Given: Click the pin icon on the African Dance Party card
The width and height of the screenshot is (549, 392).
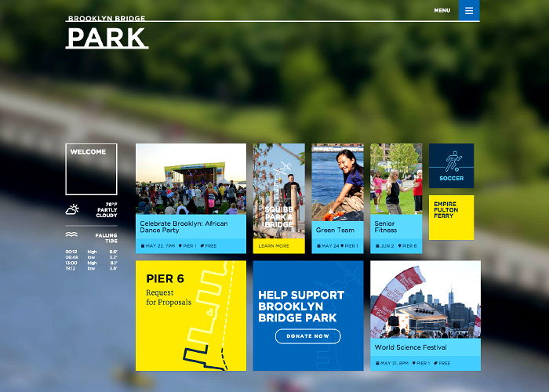Looking at the screenshot, I should coord(180,246).
